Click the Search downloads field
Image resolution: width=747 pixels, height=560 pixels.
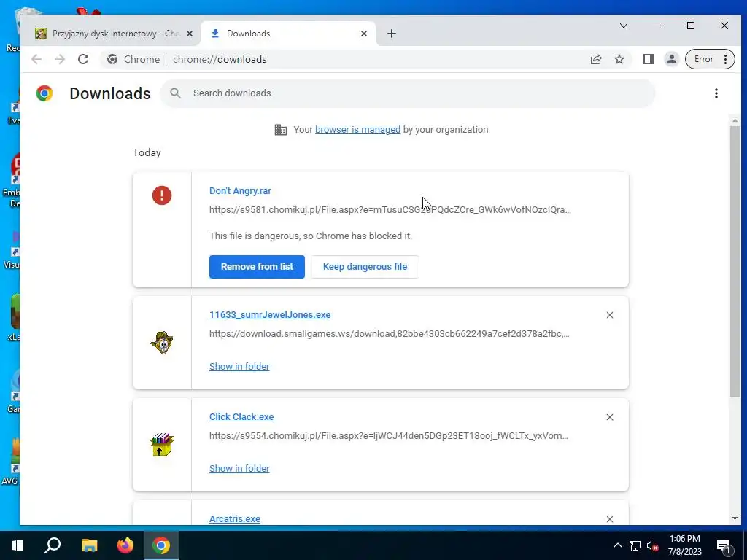click(x=407, y=93)
